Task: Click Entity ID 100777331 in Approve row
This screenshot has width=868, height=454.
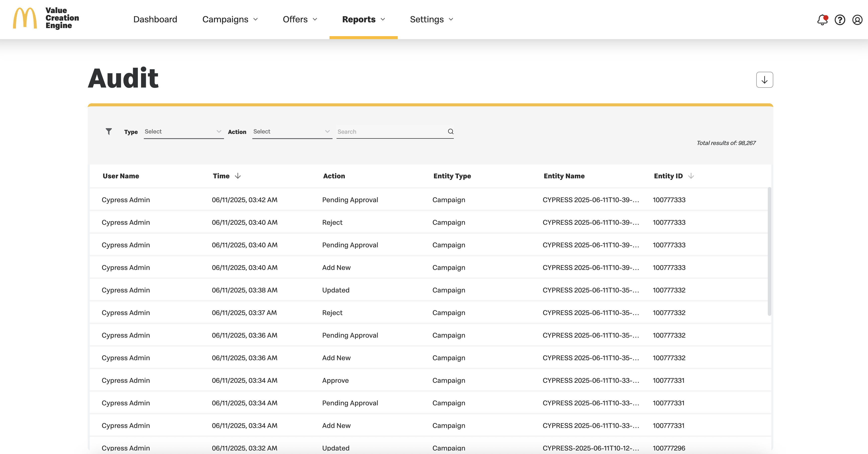Action: [669, 380]
